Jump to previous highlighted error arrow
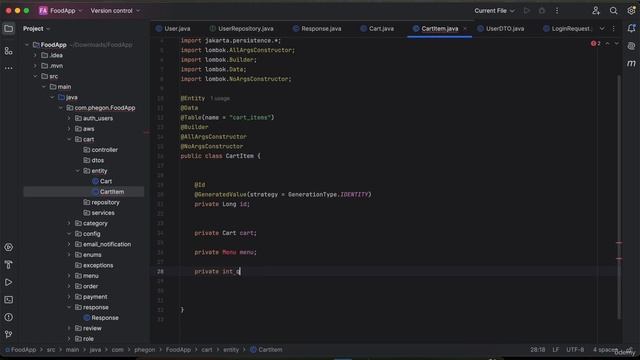The height and width of the screenshot is (360, 640). 607,43
